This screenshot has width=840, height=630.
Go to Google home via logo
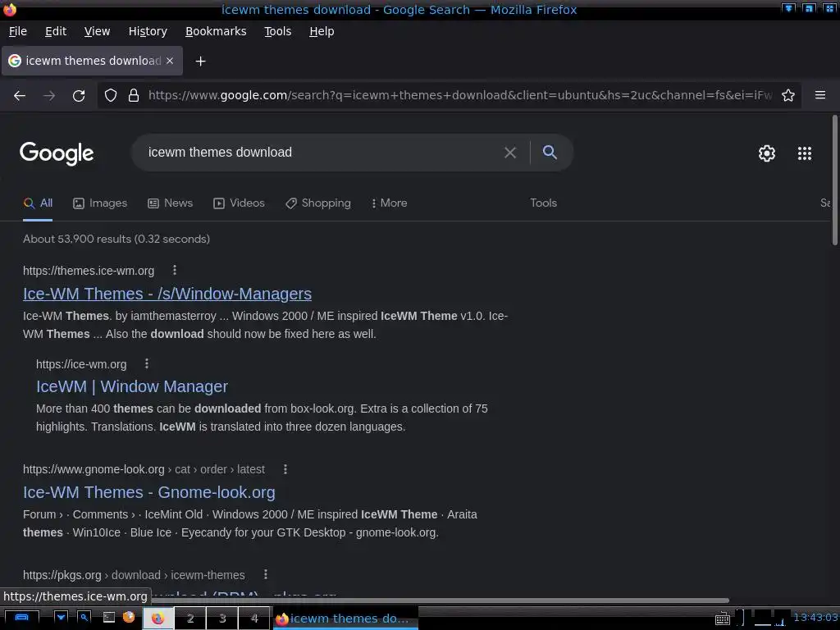57,153
